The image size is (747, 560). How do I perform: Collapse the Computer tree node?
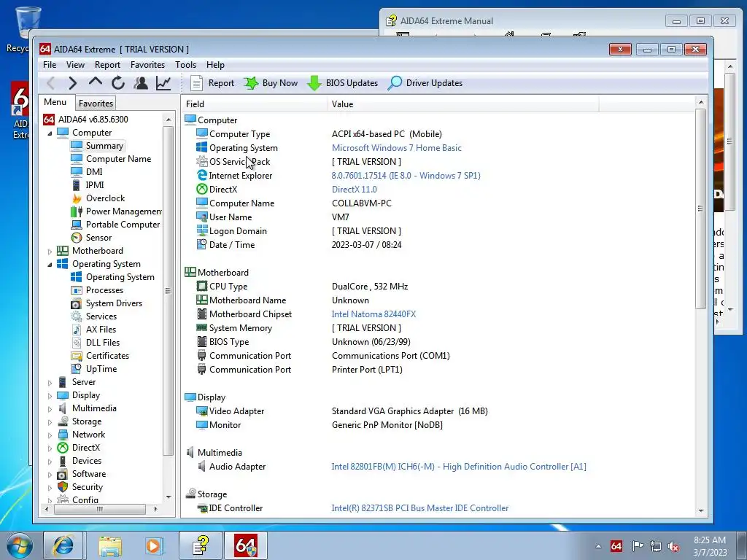point(50,133)
